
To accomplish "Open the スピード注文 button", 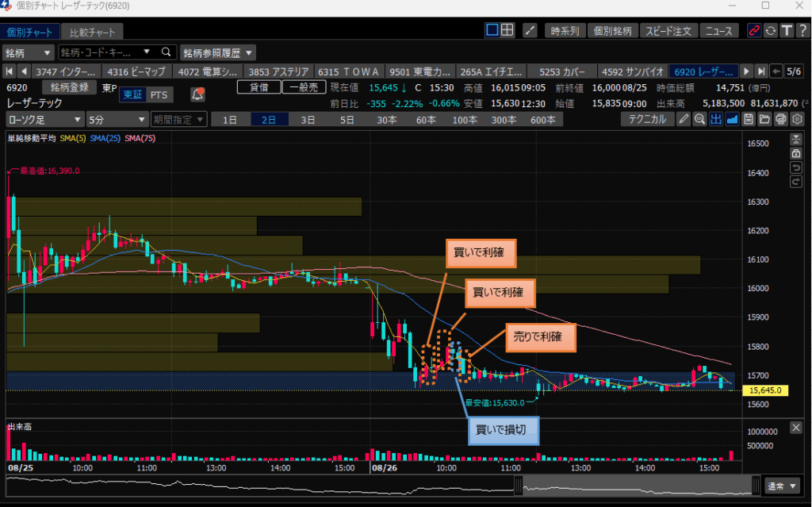I will click(x=668, y=31).
